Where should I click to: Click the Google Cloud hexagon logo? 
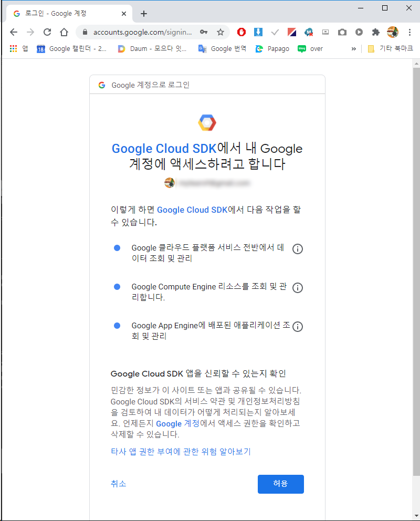coord(207,123)
